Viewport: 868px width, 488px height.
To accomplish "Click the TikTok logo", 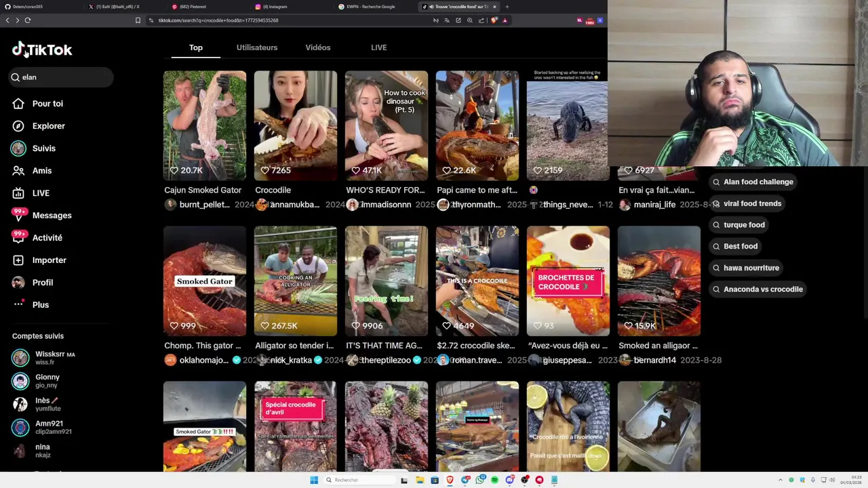I will (x=42, y=49).
